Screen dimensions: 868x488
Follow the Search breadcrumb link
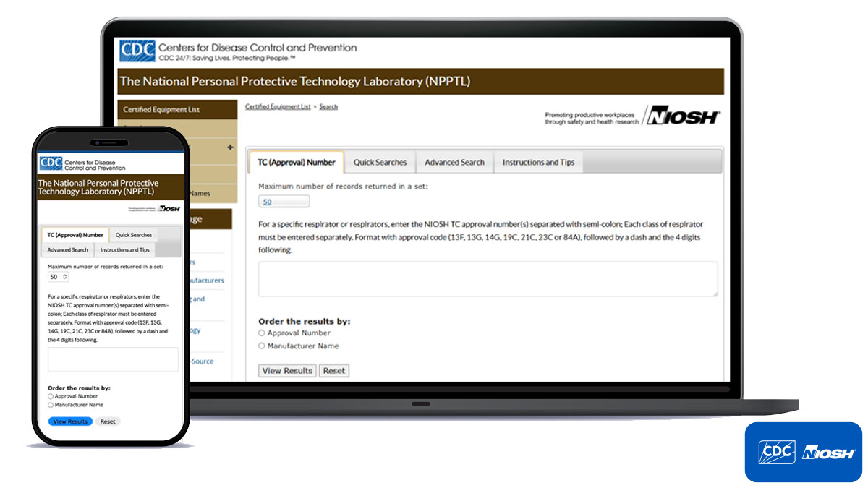pyautogui.click(x=328, y=107)
